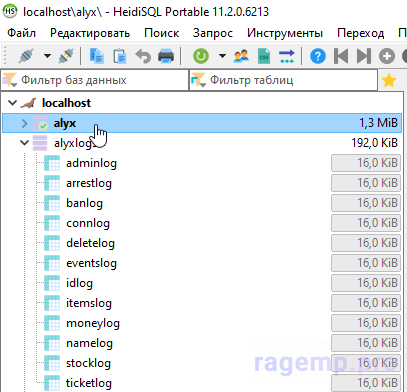The image size is (407, 392).
Task: Click the yellow star favorites icon
Action: 389,80
